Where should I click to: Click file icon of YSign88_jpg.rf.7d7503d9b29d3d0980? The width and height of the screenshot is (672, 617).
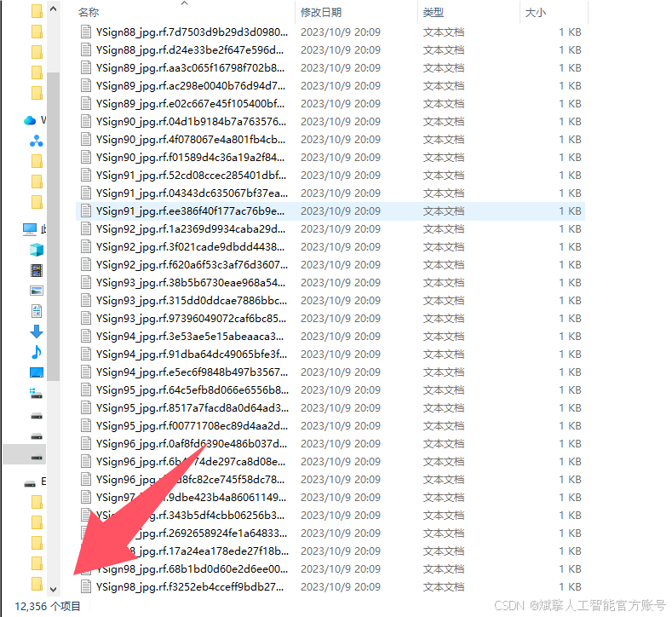[x=86, y=32]
